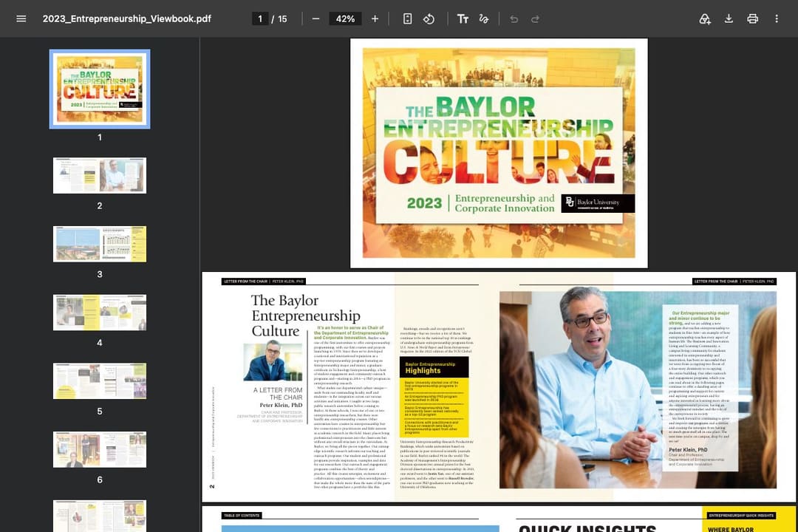Select the partially visible page 7 thumbnail
Screen dimensions: 798x532
[100, 516]
